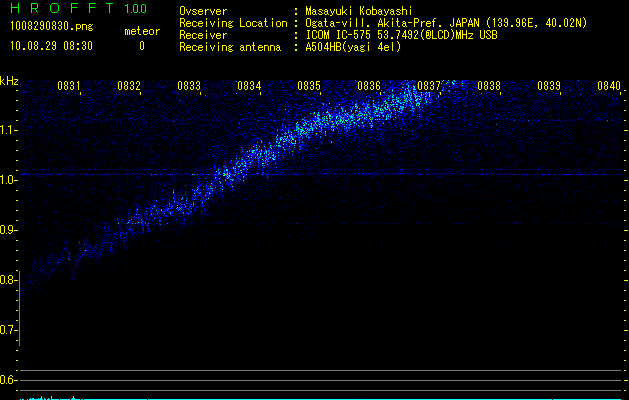The height and width of the screenshot is (400, 629).
Task: Click the file name 1008290830.png
Action: tap(52, 27)
